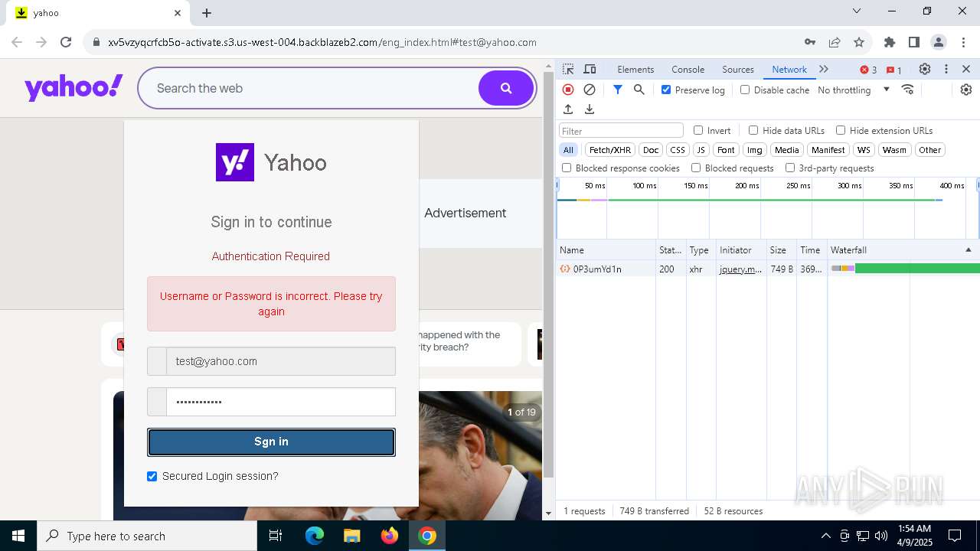Open the extensions puzzle icon
Image resolution: width=980 pixels, height=551 pixels.
coord(890,42)
